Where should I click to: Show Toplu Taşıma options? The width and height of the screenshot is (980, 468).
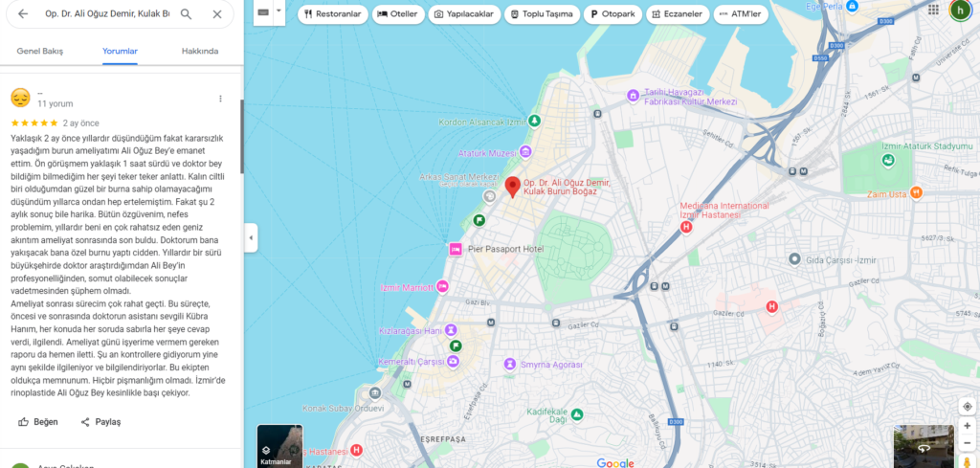(x=542, y=13)
